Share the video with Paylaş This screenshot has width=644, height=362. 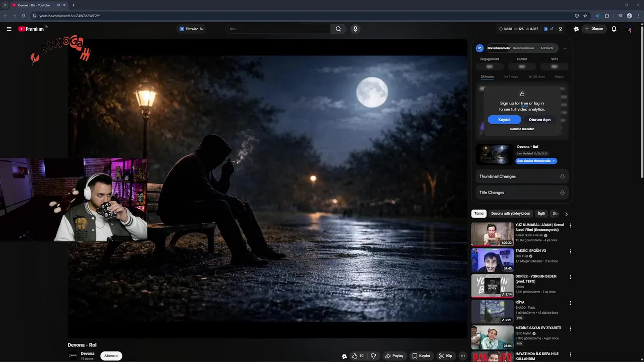coord(394,356)
